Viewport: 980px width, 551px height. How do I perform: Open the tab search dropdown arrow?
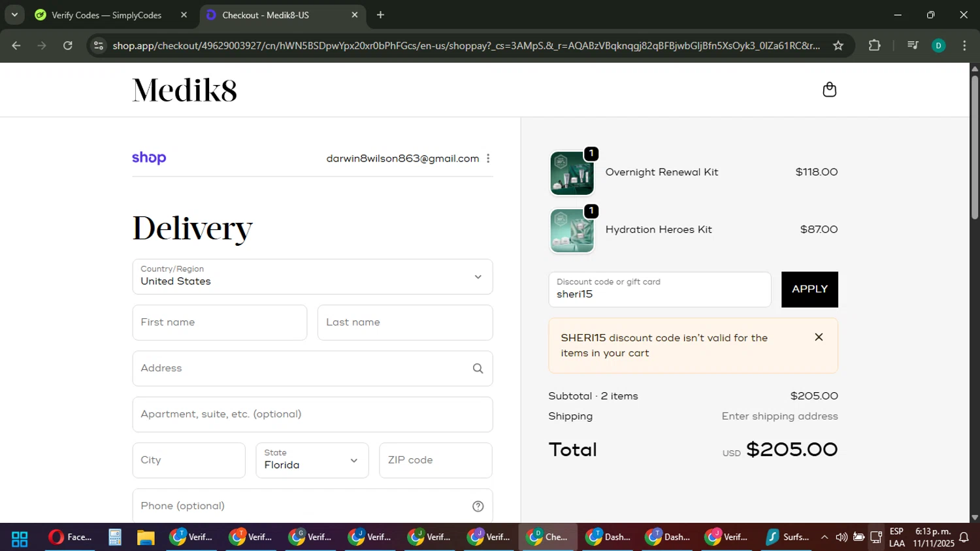(x=14, y=14)
